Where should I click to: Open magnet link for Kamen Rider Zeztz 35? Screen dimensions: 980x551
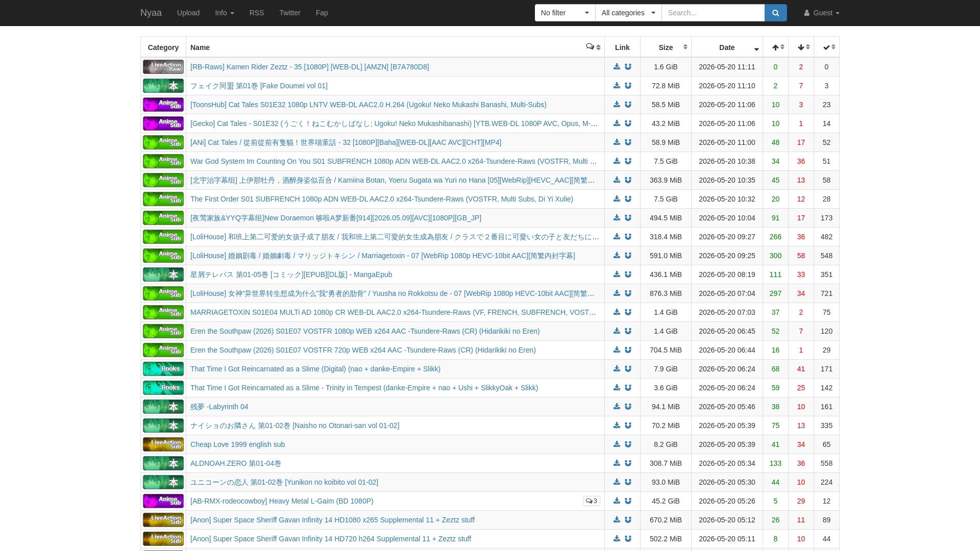click(x=628, y=67)
